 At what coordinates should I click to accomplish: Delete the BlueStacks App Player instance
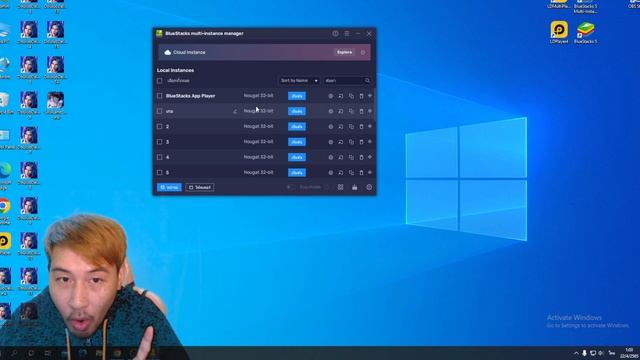click(361, 96)
